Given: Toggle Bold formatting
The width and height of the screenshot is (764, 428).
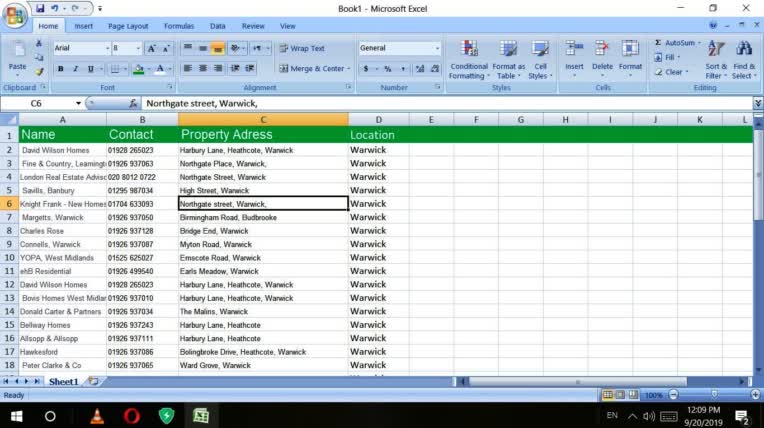Looking at the screenshot, I should coord(60,69).
